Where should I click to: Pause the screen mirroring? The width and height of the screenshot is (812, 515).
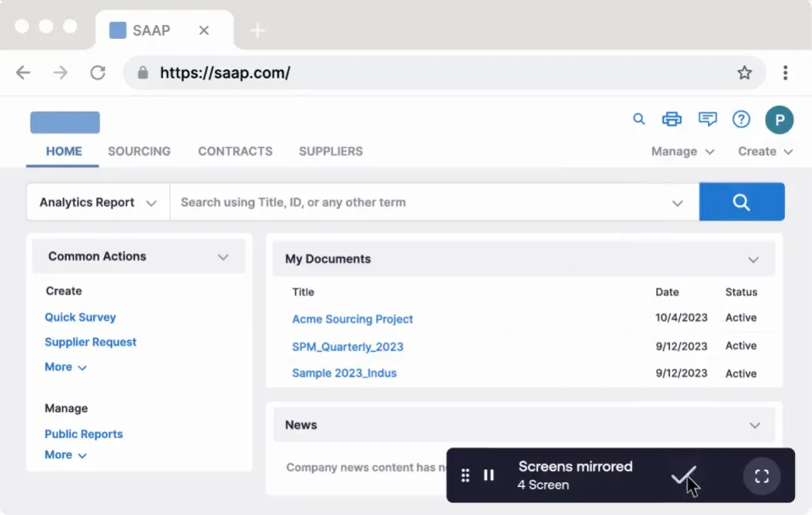pyautogui.click(x=489, y=475)
